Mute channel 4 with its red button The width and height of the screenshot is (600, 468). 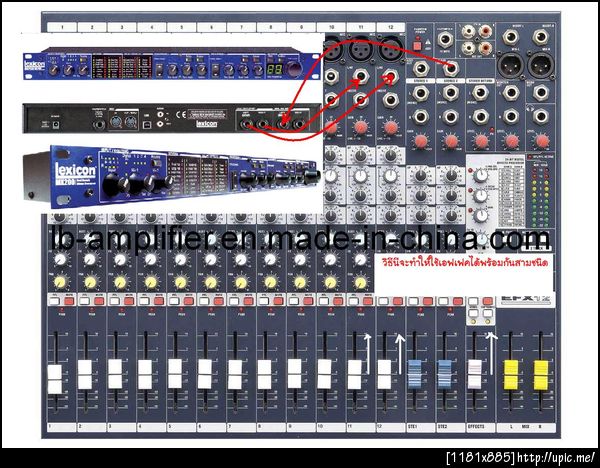[159, 301]
